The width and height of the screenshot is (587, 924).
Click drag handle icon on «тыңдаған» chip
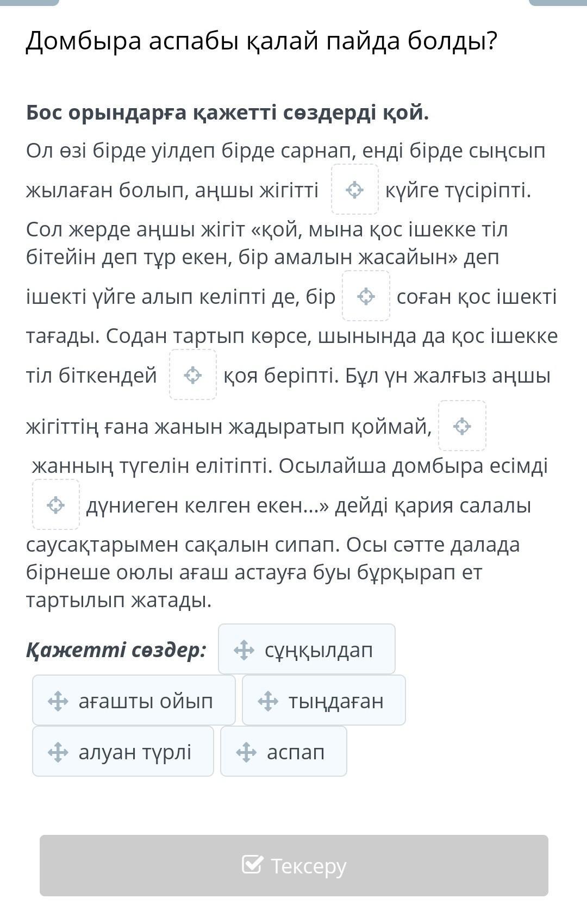268,701
